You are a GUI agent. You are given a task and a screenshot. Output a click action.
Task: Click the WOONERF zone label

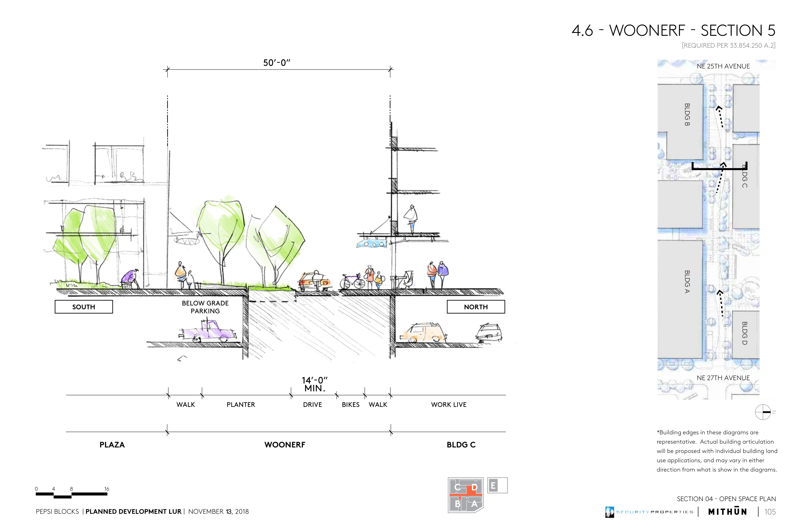click(x=284, y=445)
